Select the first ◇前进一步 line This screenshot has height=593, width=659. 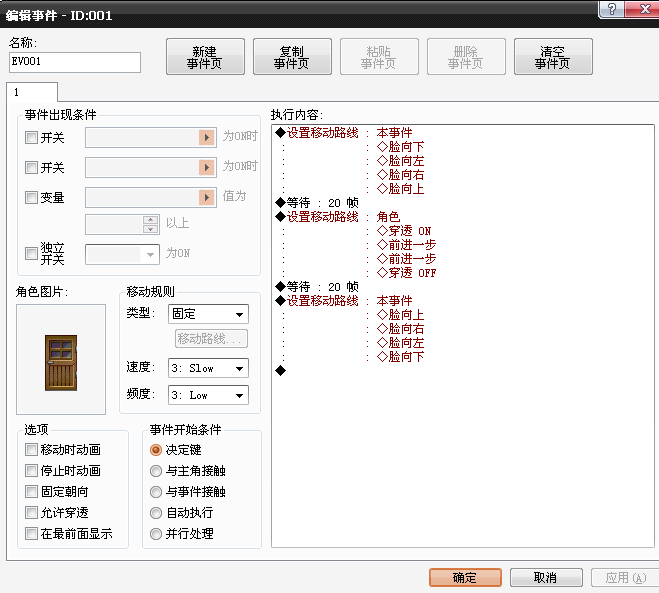tap(406, 245)
